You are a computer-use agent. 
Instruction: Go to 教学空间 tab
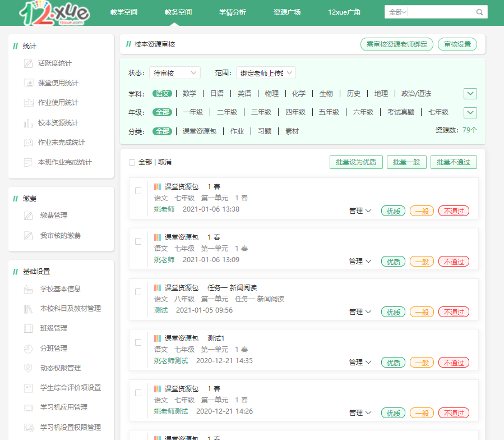(124, 12)
